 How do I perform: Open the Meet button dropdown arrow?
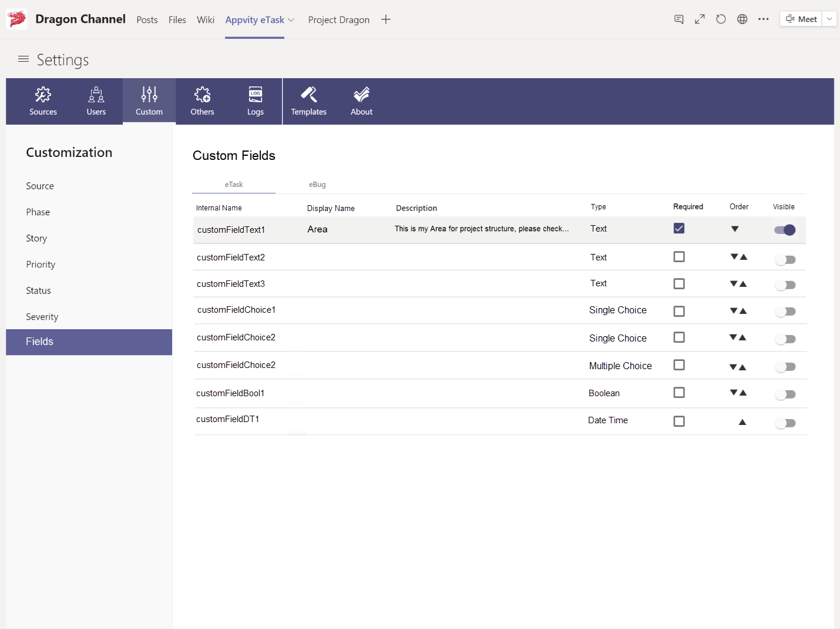tap(829, 19)
